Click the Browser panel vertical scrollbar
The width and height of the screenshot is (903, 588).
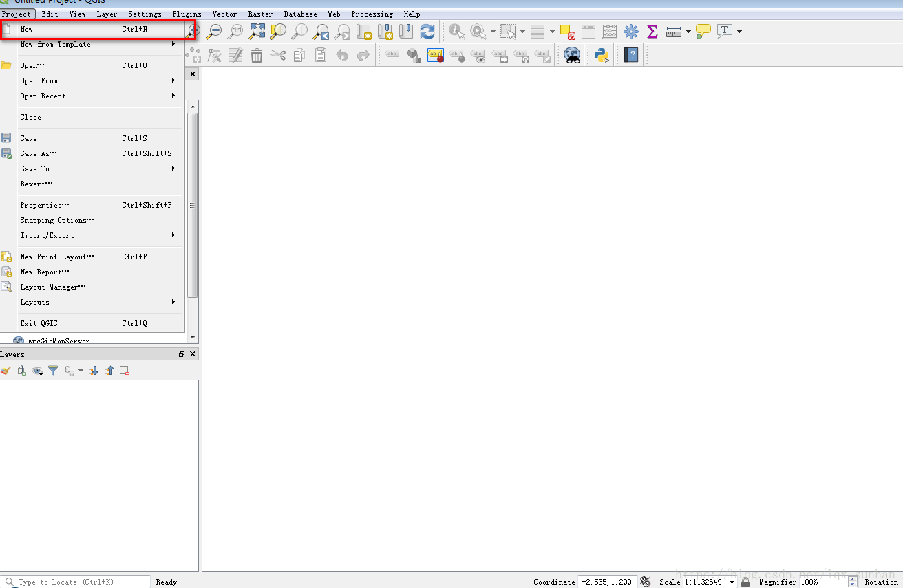(193, 205)
